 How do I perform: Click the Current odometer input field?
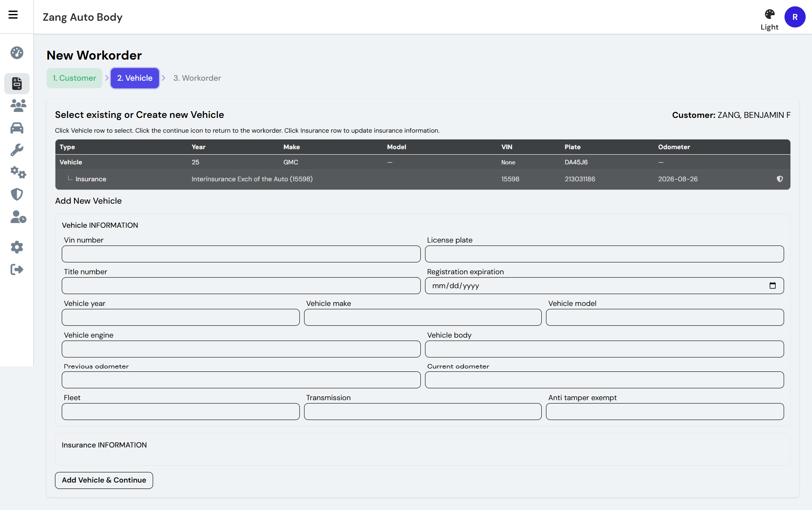tap(604, 380)
